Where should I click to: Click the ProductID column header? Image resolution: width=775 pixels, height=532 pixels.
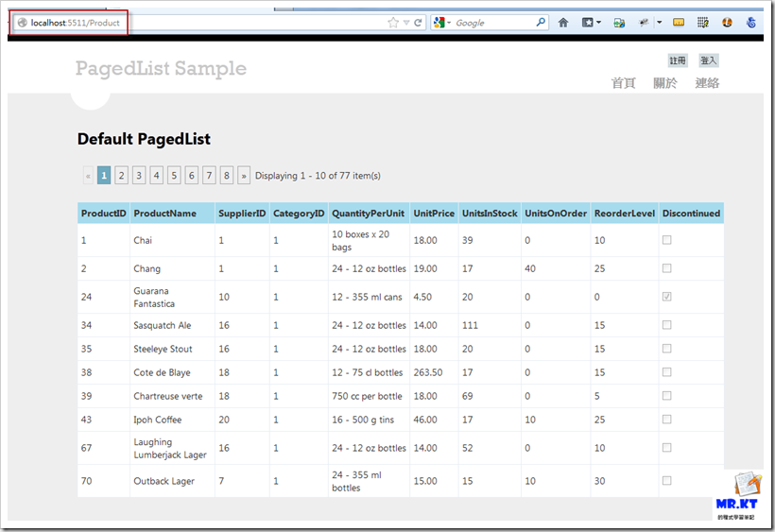coord(104,214)
